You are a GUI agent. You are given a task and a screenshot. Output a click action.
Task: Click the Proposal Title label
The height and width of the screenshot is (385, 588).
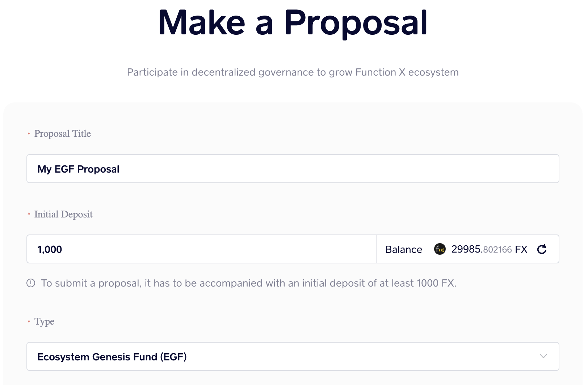[x=63, y=134]
